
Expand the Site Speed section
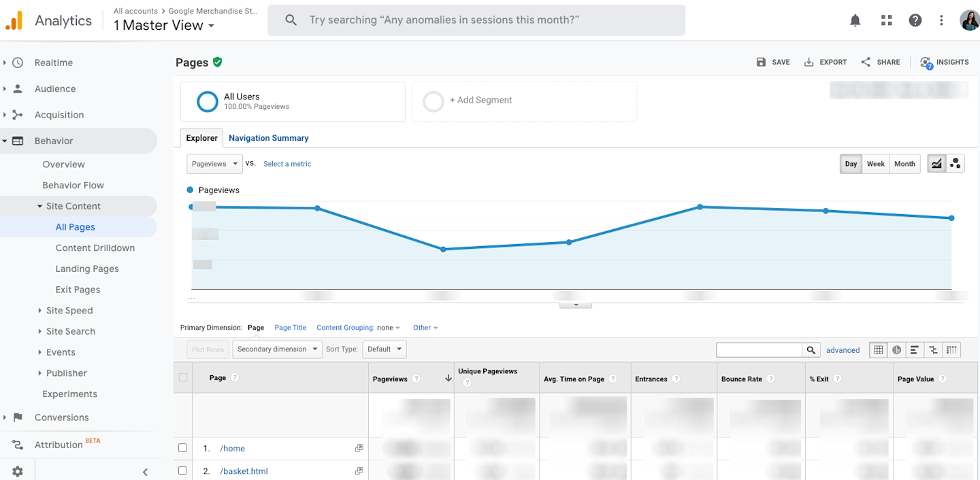click(x=69, y=311)
